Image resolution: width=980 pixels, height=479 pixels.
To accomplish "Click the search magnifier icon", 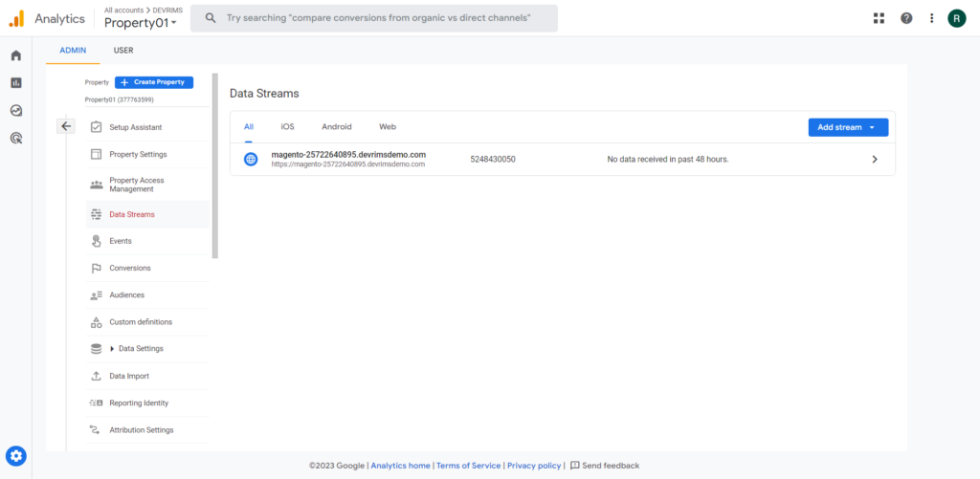I will pyautogui.click(x=211, y=18).
